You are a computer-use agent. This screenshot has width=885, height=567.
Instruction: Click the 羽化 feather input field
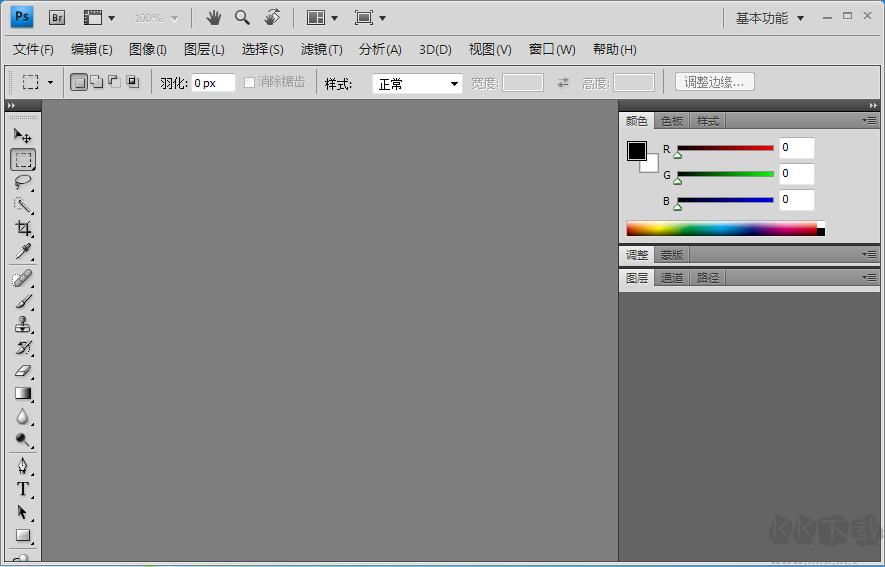(x=213, y=83)
